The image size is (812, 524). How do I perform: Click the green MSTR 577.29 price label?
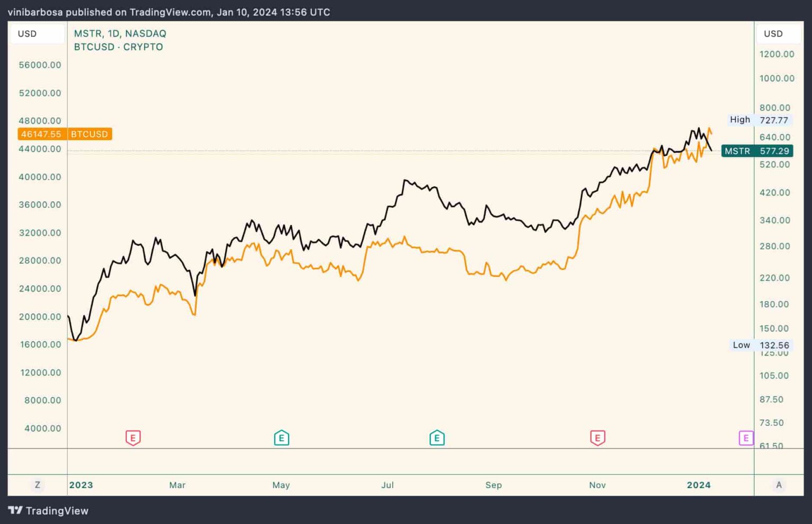757,151
